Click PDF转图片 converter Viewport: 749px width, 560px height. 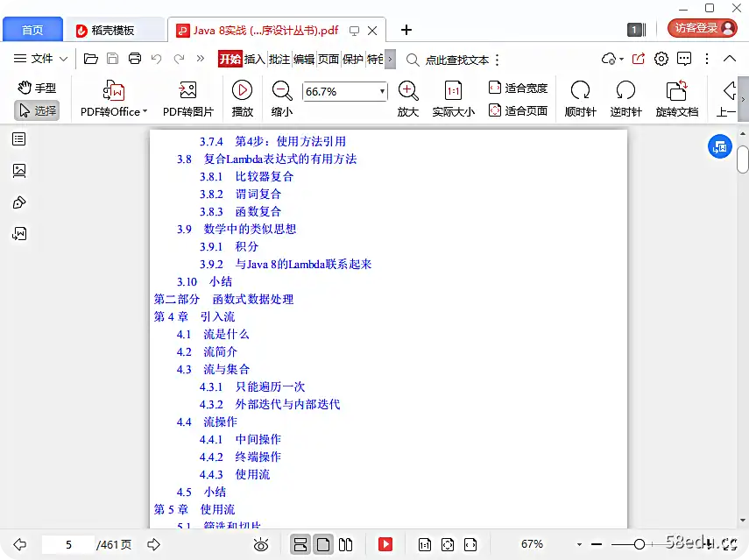[x=187, y=99]
